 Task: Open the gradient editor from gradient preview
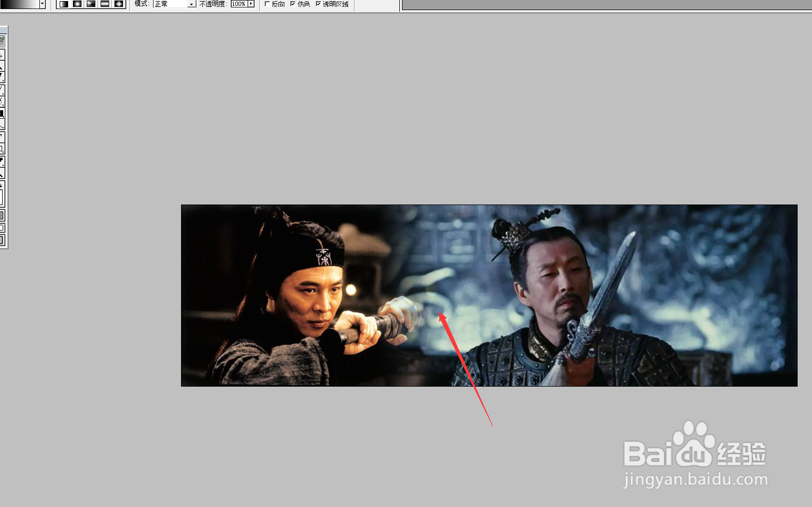[x=20, y=4]
